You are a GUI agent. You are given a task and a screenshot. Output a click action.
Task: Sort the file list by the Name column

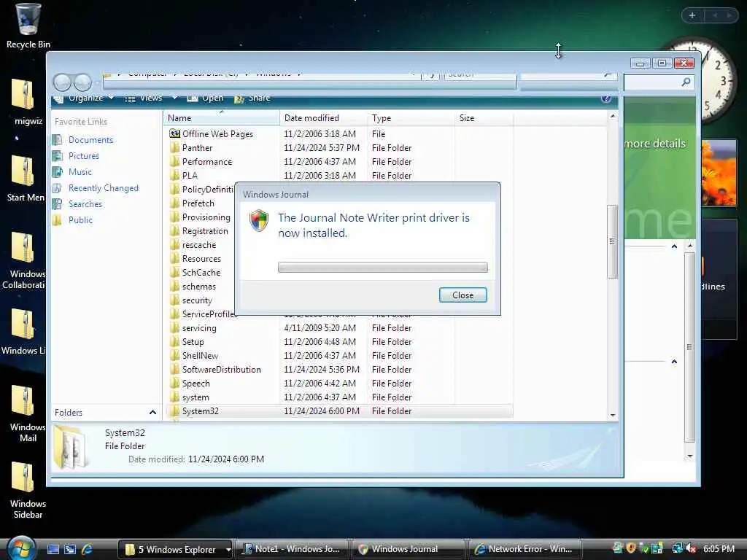point(222,117)
